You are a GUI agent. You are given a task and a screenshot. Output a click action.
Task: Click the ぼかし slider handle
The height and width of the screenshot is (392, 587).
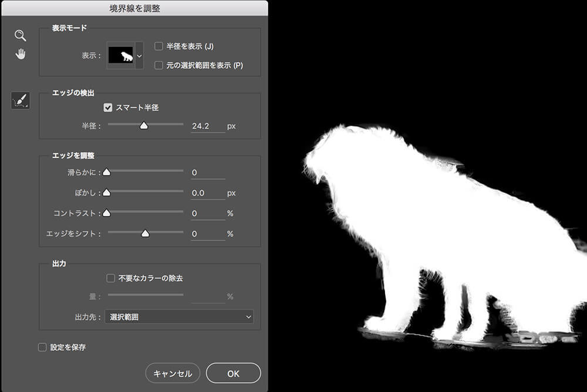coord(107,192)
